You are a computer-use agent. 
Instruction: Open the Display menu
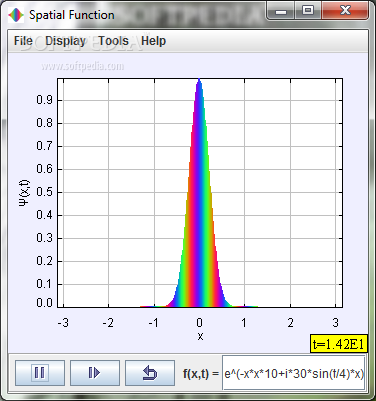tap(65, 41)
